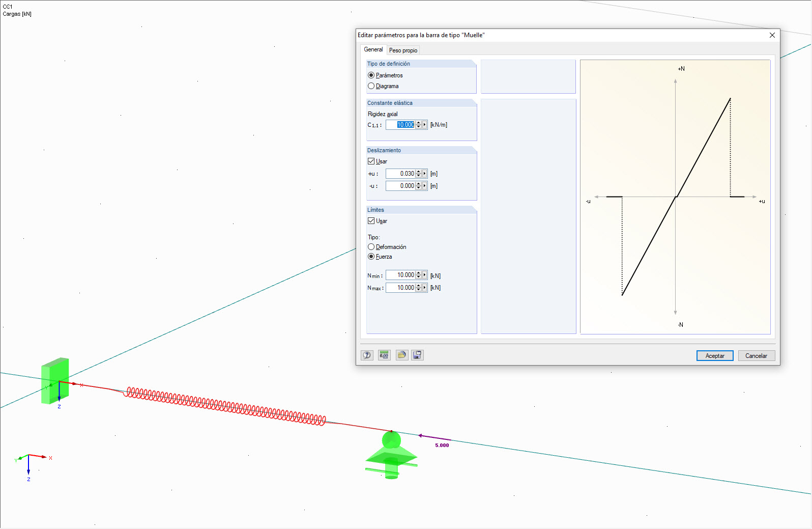Open the arrow menu beside the Nmax field
The image size is (812, 529).
tap(425, 288)
